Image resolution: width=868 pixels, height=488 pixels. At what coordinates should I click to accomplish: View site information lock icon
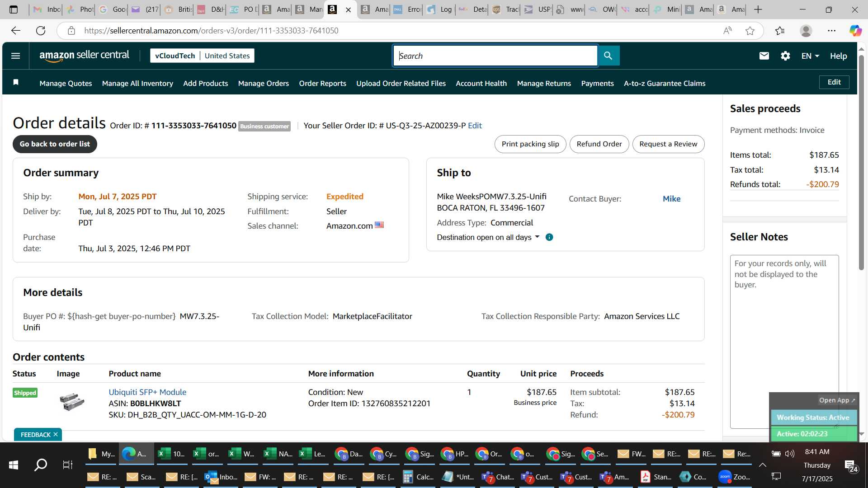[x=71, y=31]
